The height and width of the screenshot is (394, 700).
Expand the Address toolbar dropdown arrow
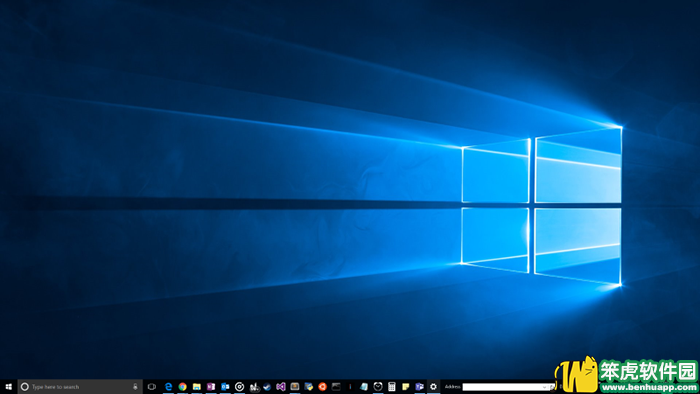[545, 387]
